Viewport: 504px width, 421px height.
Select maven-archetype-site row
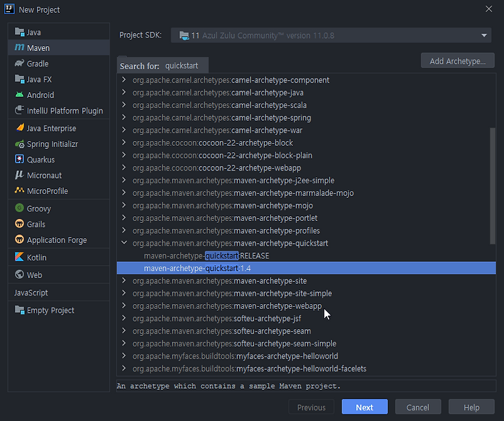[306, 281]
